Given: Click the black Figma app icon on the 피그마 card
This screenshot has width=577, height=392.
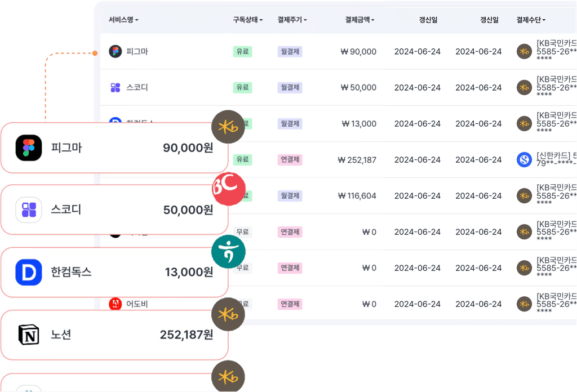Looking at the screenshot, I should tap(29, 148).
